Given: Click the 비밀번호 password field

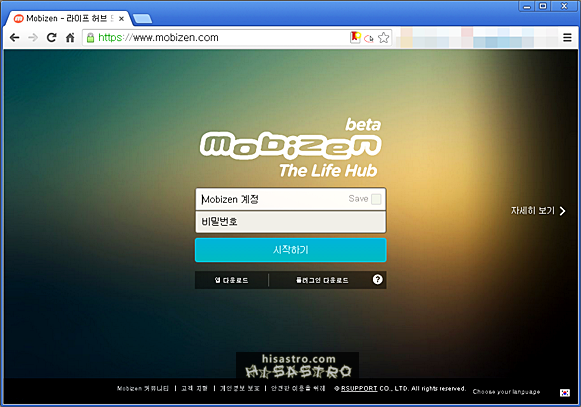Looking at the screenshot, I should click(x=290, y=222).
